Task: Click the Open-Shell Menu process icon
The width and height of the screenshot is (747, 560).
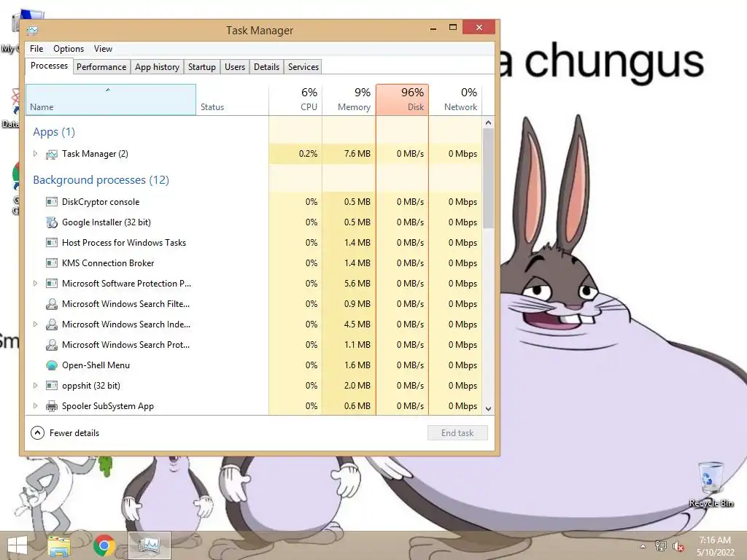Action: [52, 365]
